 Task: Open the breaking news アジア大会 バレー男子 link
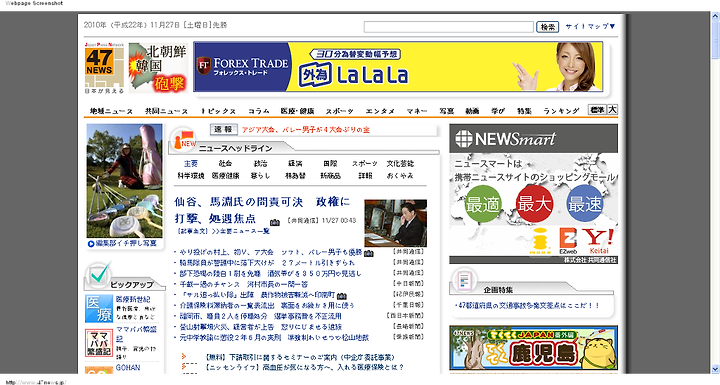[x=306, y=130]
